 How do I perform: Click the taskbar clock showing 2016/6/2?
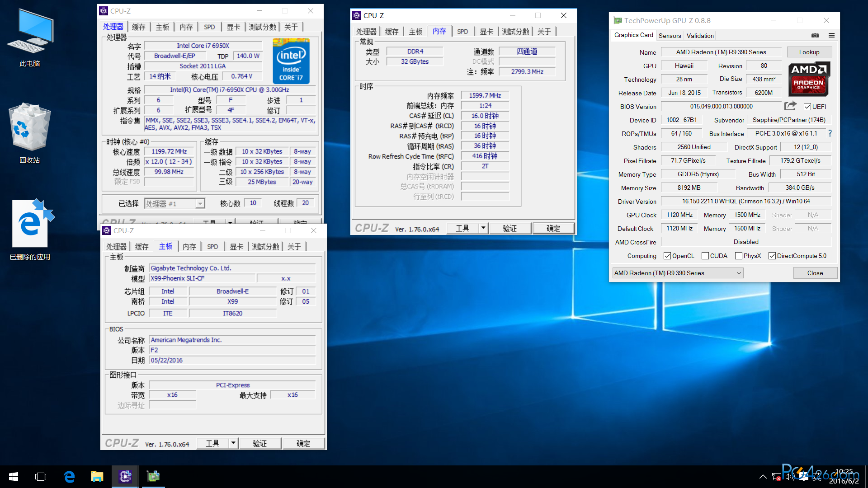click(844, 477)
